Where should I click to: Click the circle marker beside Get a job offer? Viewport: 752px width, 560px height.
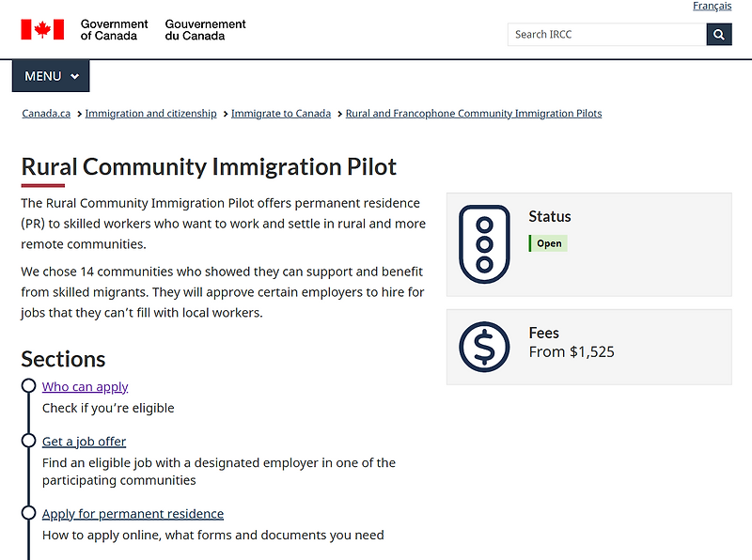(x=26, y=441)
